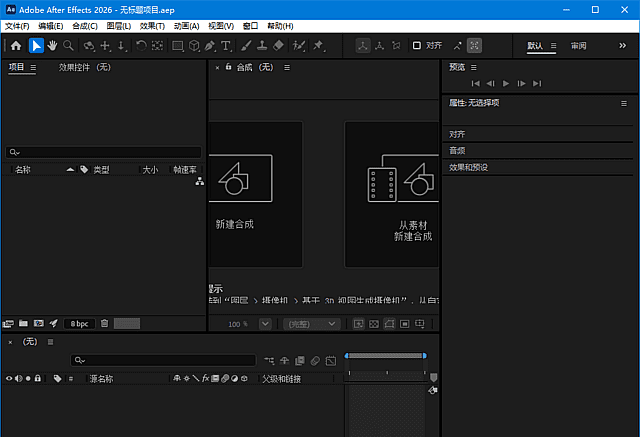Image resolution: width=640 pixels, height=437 pixels.
Task: Select the Eraser tool
Action: click(278, 46)
